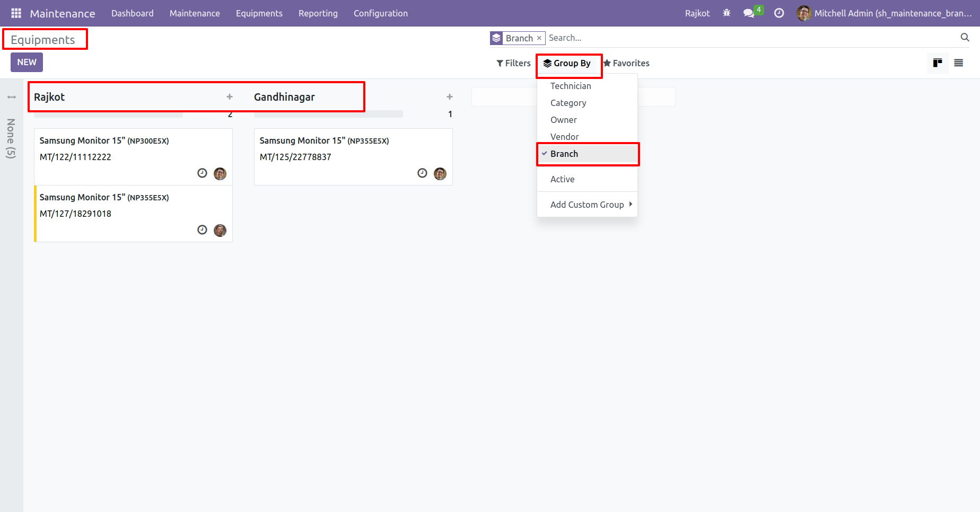Open the Filters dropdown
The height and width of the screenshot is (512, 980).
513,63
